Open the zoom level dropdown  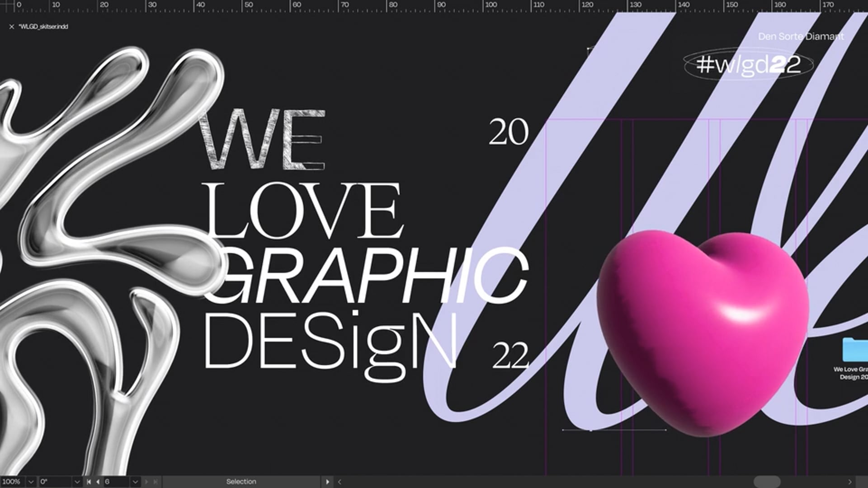[x=31, y=482]
